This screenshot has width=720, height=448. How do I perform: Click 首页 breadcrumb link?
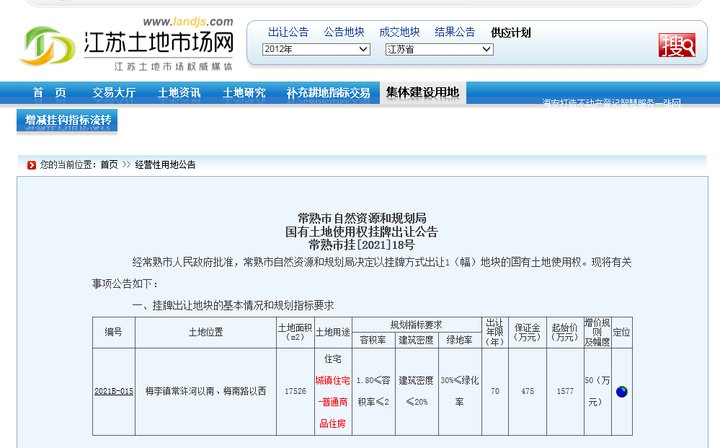pyautogui.click(x=109, y=165)
